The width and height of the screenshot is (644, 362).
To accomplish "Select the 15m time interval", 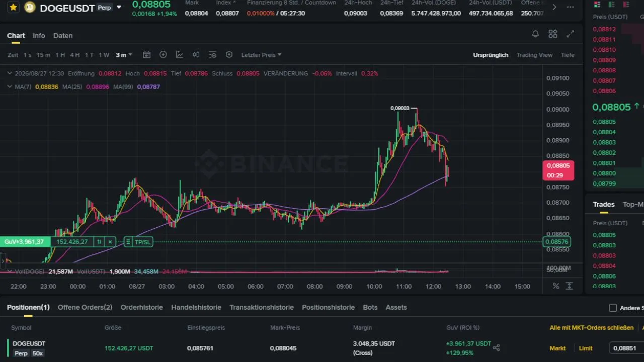I will pyautogui.click(x=43, y=55).
